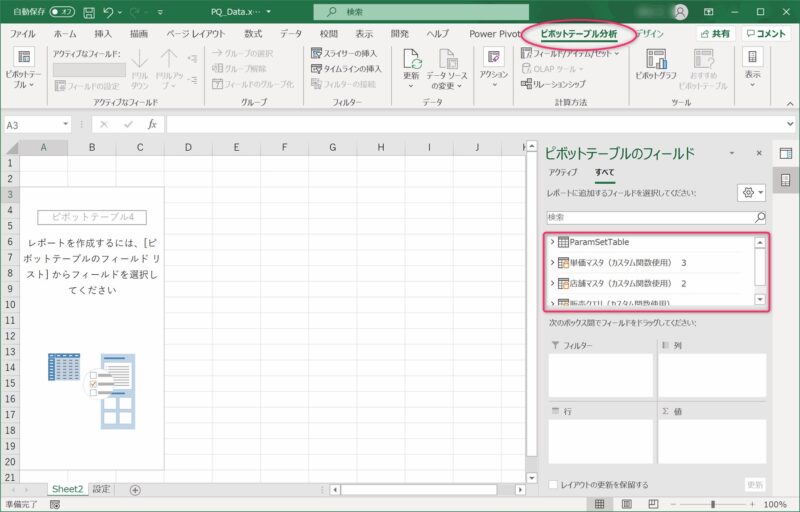Click Insert Slicer (スライサーの挿入)
800x512 pixels.
coord(343,53)
